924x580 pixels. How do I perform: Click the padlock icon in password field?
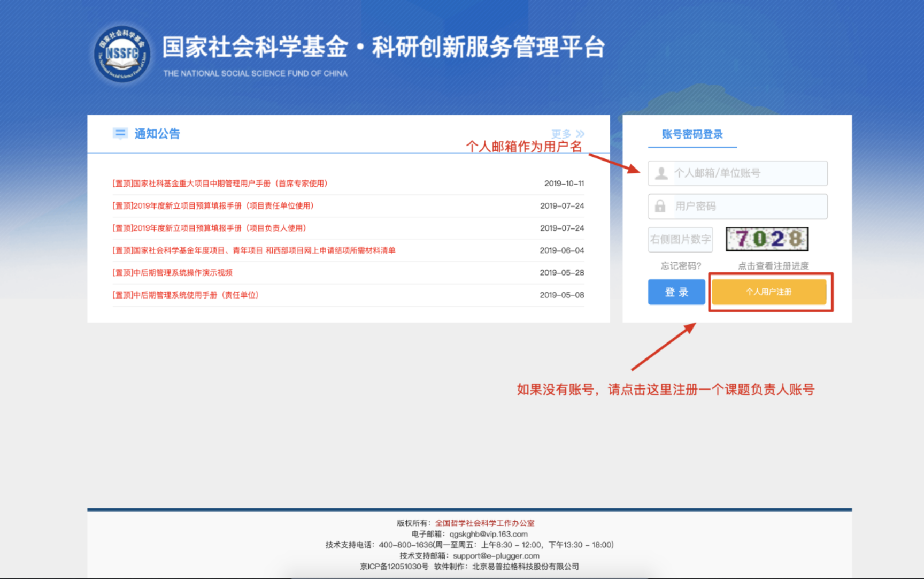click(x=660, y=207)
